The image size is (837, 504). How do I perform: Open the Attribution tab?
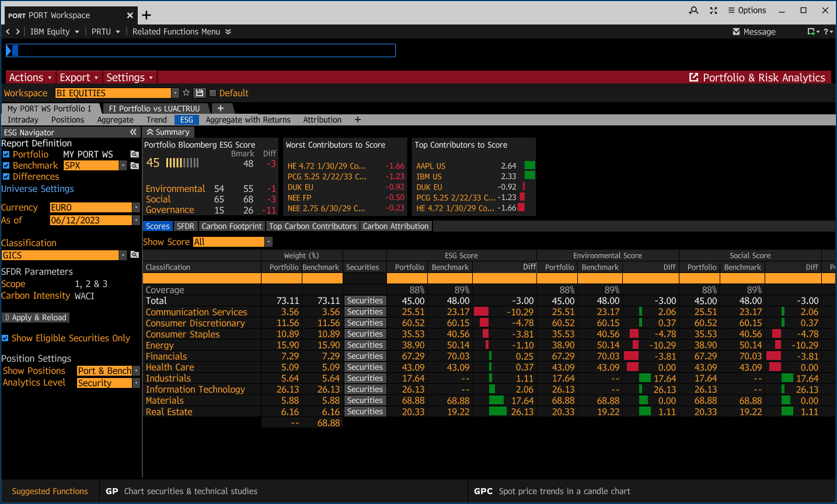tap(322, 120)
